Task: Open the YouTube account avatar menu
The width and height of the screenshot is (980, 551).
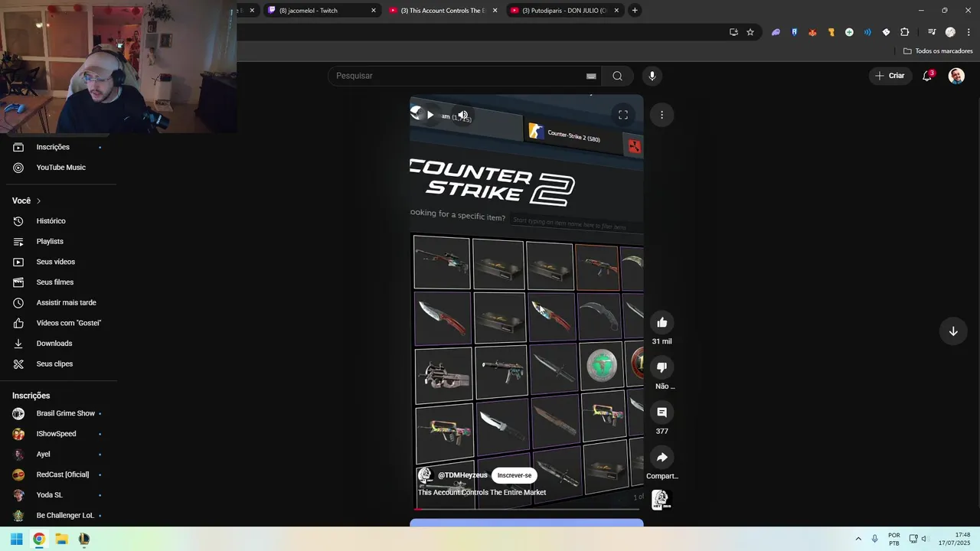Action: click(x=956, y=76)
